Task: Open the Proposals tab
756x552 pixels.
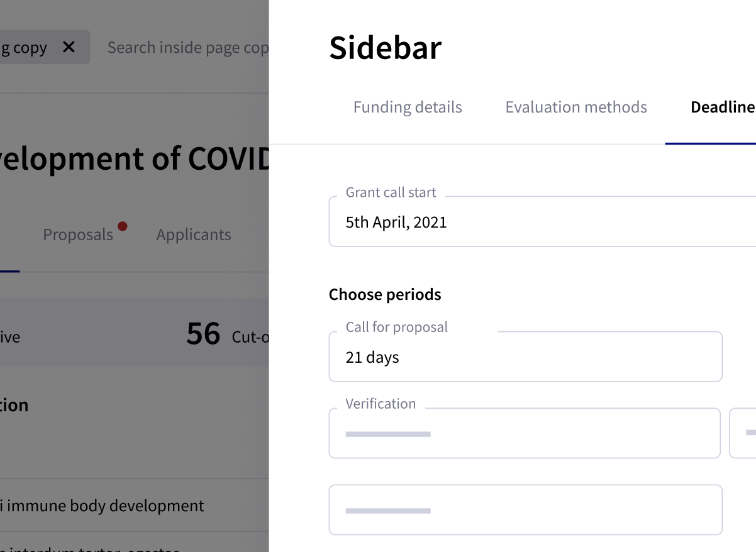Action: pos(78,235)
